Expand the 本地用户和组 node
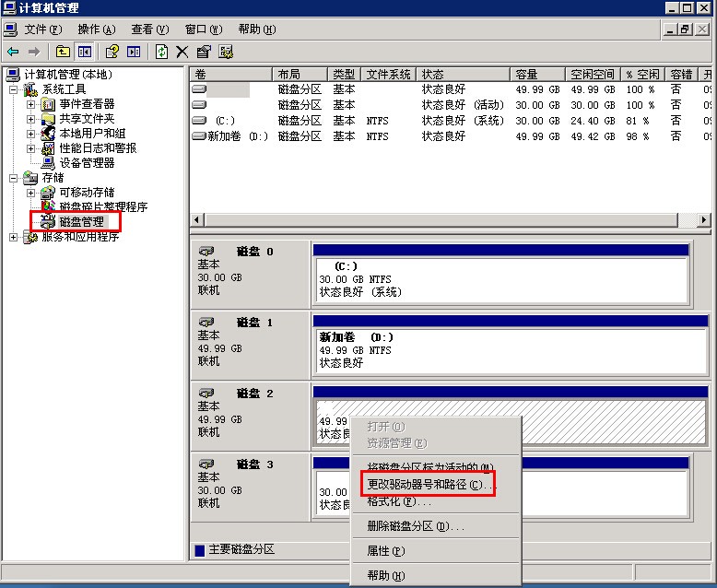This screenshot has width=717, height=588. click(30, 134)
